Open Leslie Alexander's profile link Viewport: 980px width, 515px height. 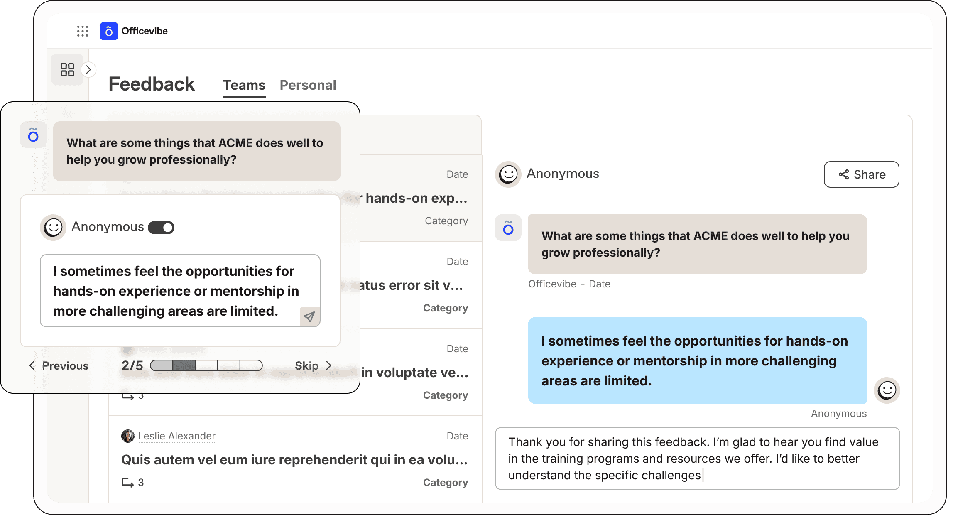(176, 436)
